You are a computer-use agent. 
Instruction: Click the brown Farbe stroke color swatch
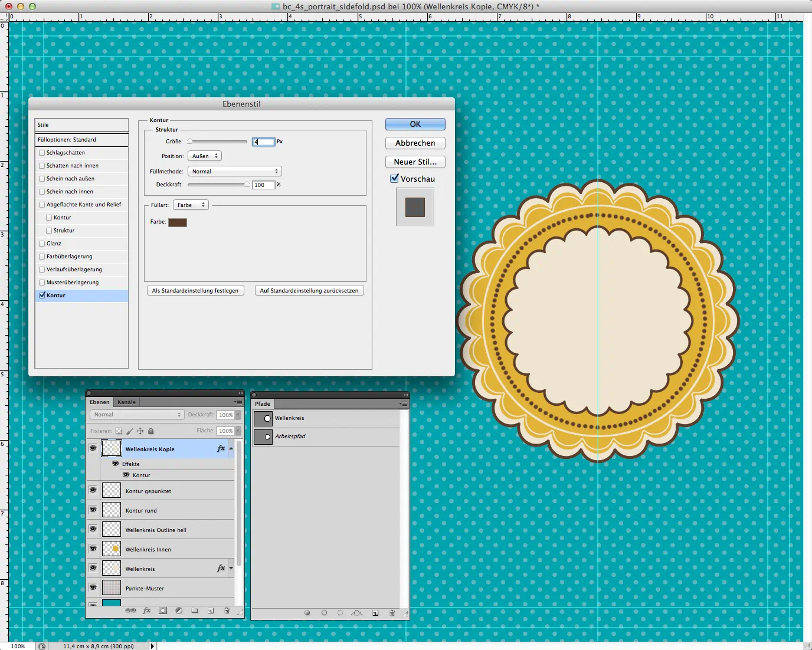point(178,222)
